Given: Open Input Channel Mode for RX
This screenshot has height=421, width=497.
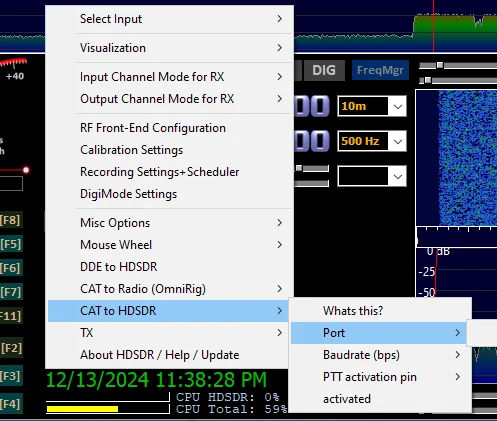Looking at the screenshot, I should pos(169,77).
